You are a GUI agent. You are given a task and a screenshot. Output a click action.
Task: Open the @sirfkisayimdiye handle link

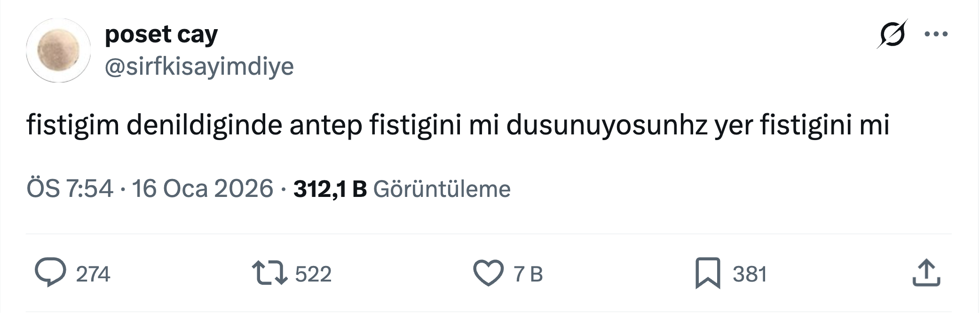(199, 66)
